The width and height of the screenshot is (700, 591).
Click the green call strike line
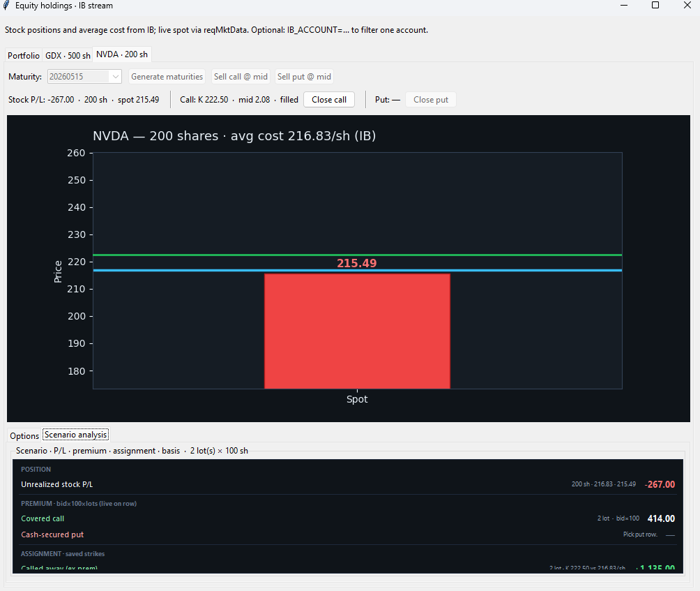357,255
